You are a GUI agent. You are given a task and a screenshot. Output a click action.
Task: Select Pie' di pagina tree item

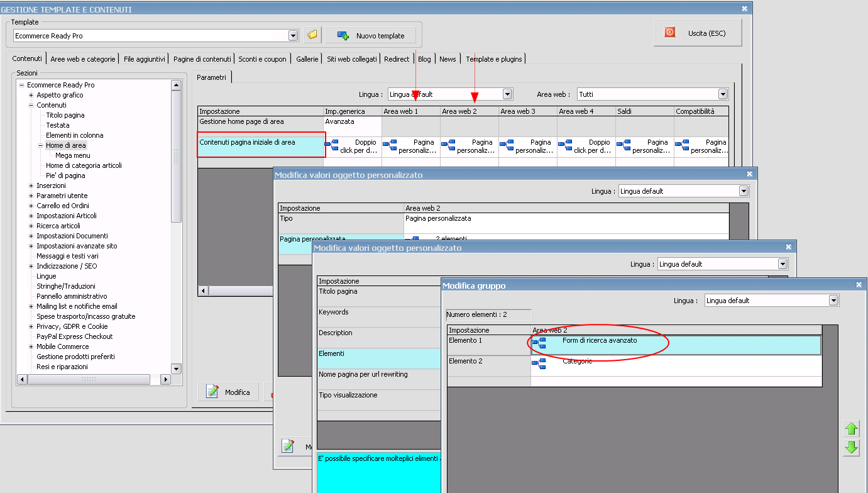coord(65,175)
